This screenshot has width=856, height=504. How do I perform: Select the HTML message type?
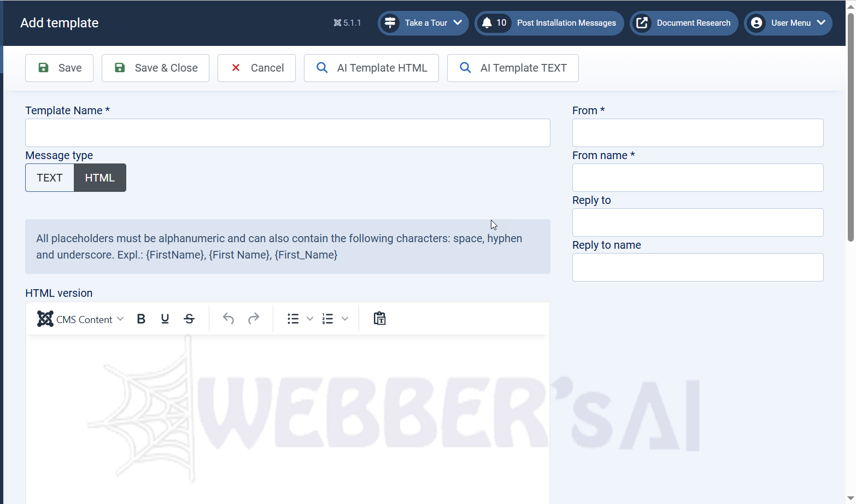pos(100,178)
